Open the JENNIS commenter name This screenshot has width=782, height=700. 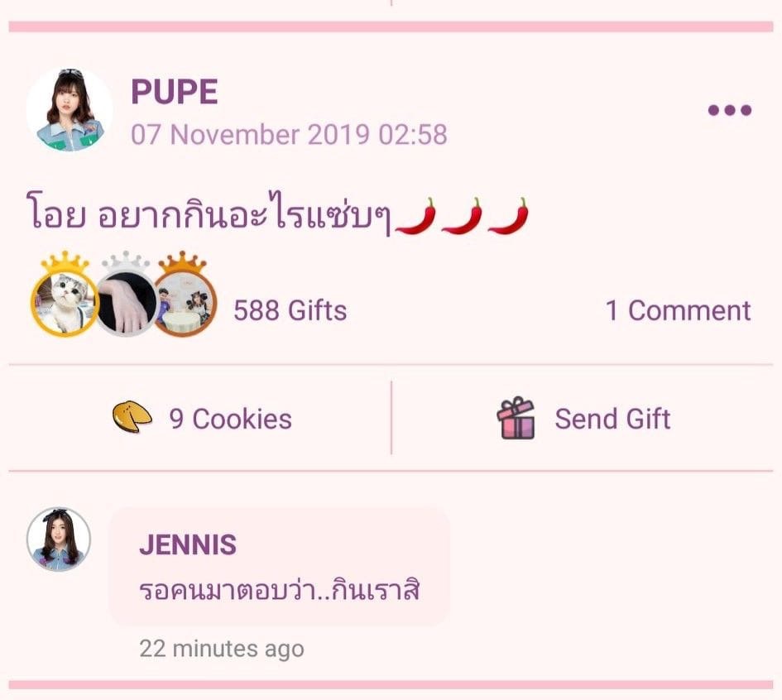point(188,544)
